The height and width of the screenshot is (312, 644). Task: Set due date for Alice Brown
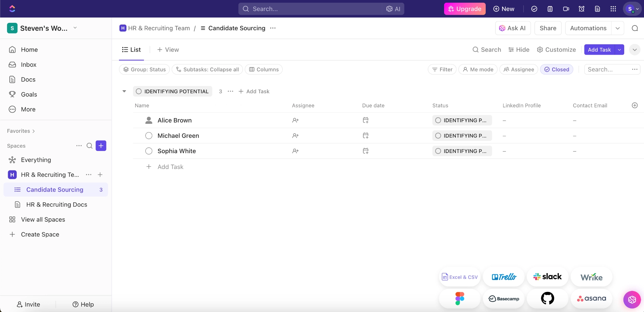coord(366,120)
